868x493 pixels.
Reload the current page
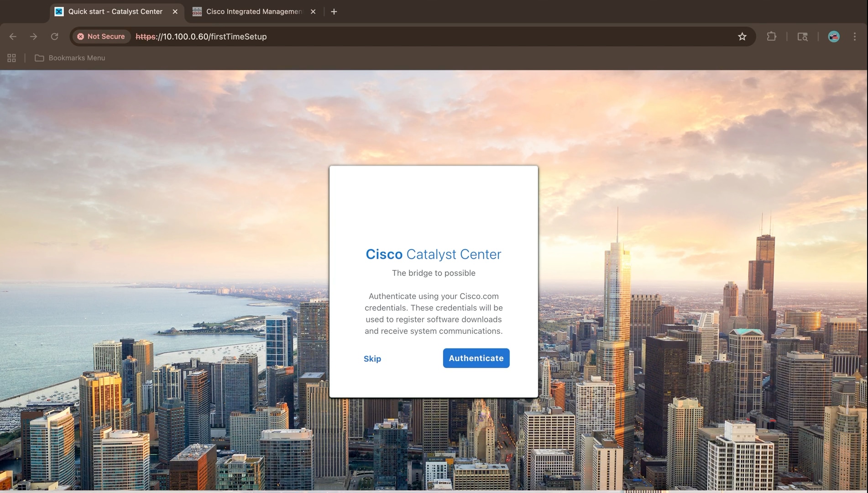pyautogui.click(x=54, y=37)
